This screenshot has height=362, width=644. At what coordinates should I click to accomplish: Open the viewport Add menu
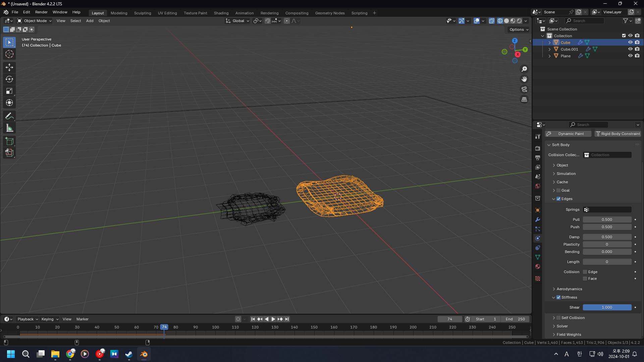(x=90, y=21)
